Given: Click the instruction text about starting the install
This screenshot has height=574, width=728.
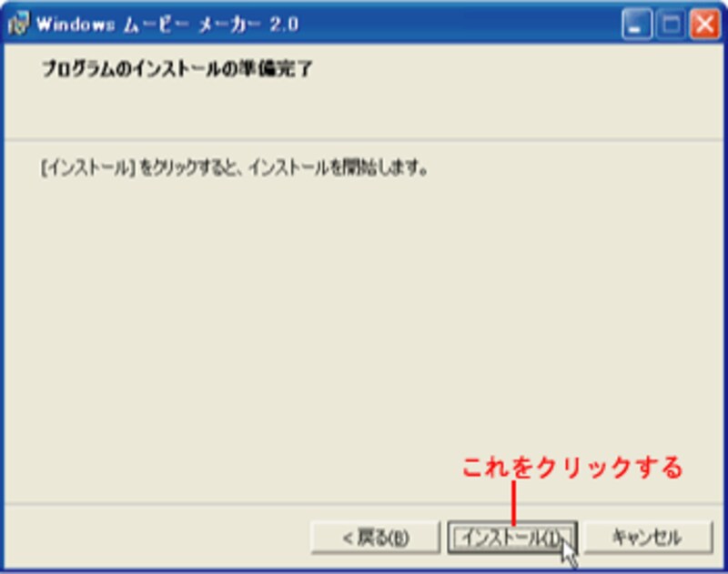Looking at the screenshot, I should click(235, 168).
